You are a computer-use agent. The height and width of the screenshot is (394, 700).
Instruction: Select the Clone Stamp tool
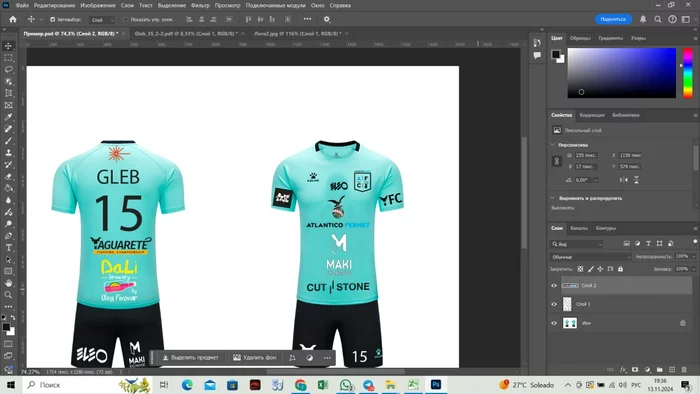point(8,153)
